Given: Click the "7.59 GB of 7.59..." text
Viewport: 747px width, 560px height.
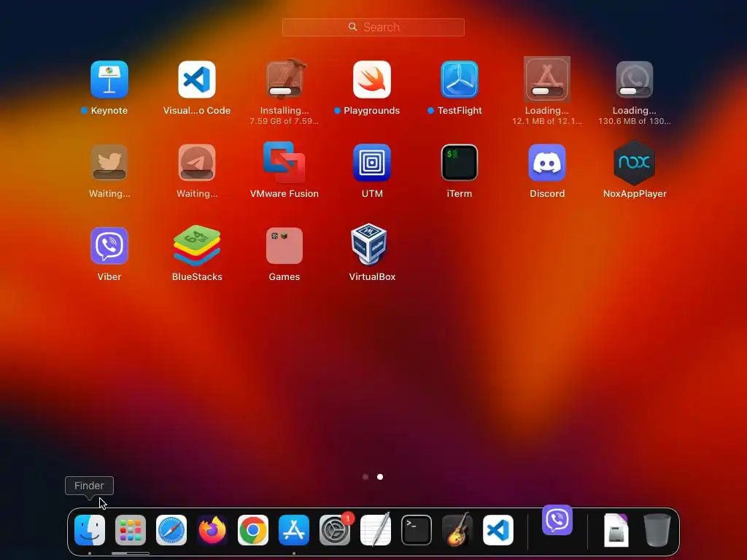Looking at the screenshot, I should (285, 122).
